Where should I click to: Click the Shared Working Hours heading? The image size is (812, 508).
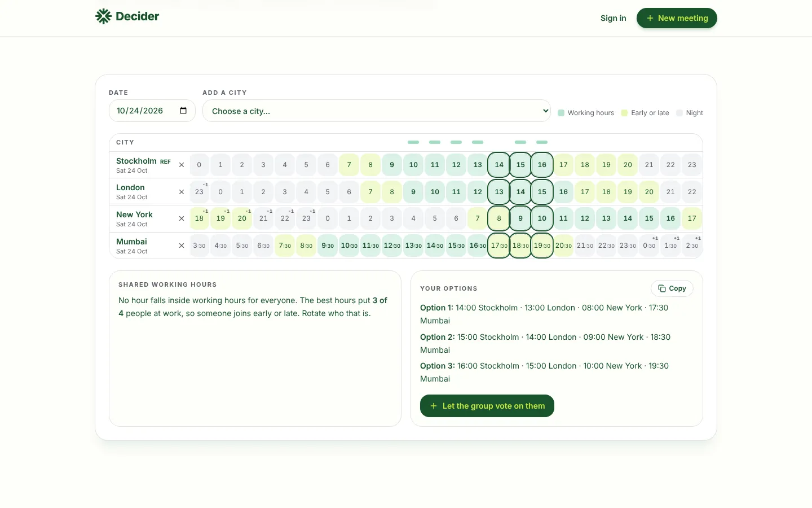click(x=167, y=284)
